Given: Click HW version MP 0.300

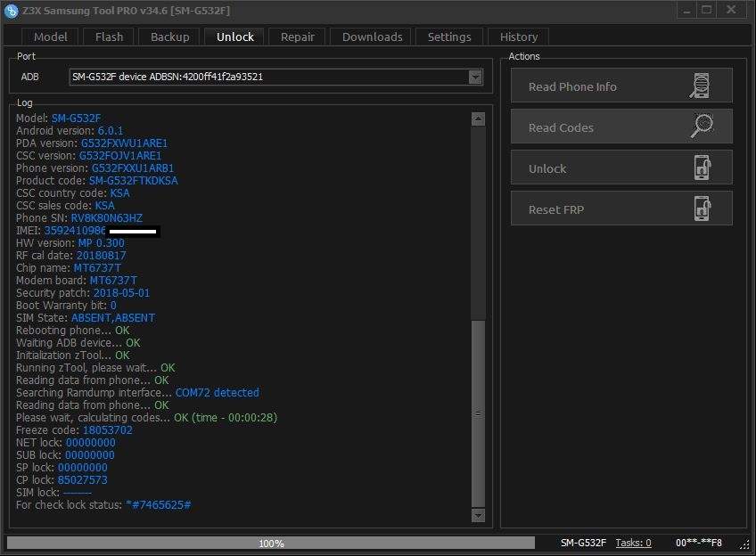Looking at the screenshot, I should pyautogui.click(x=102, y=243).
